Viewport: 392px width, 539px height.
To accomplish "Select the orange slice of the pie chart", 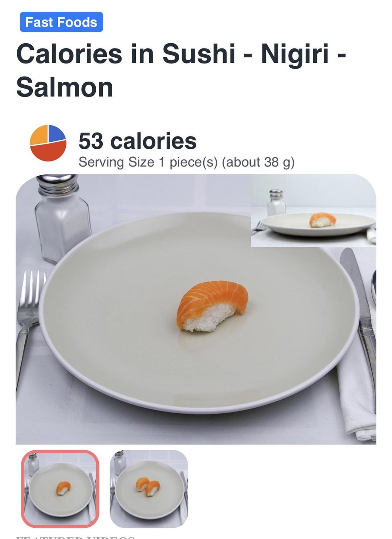I will click(39, 135).
